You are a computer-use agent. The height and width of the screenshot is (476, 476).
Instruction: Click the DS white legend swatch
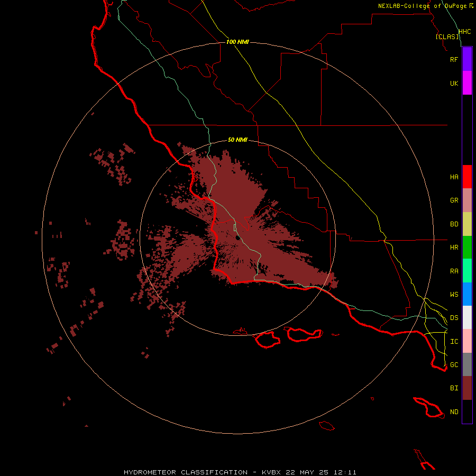click(x=467, y=317)
